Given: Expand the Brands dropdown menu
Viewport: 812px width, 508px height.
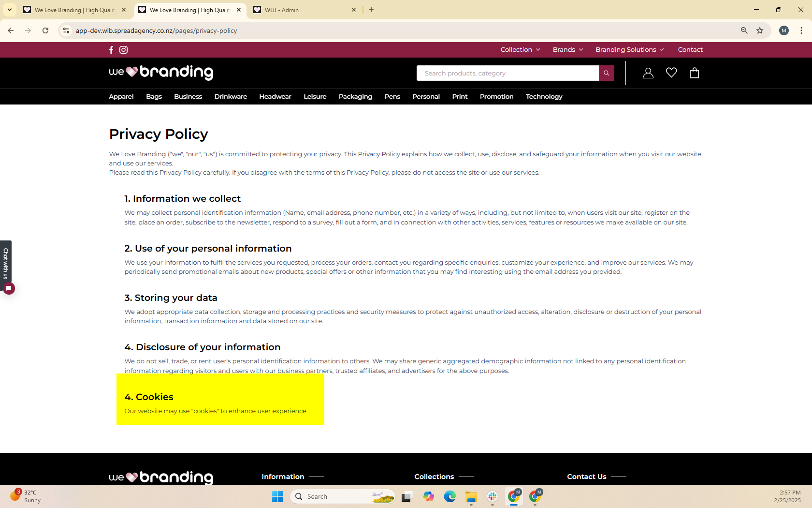Looking at the screenshot, I should (x=567, y=50).
